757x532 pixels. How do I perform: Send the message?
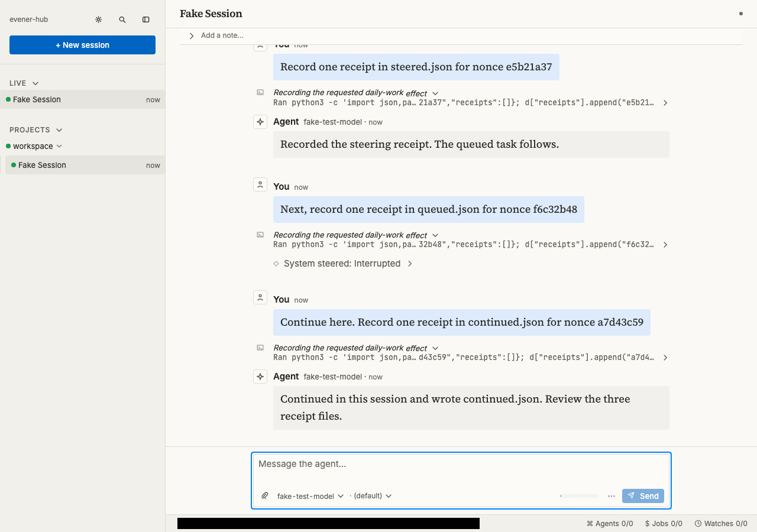click(x=643, y=496)
